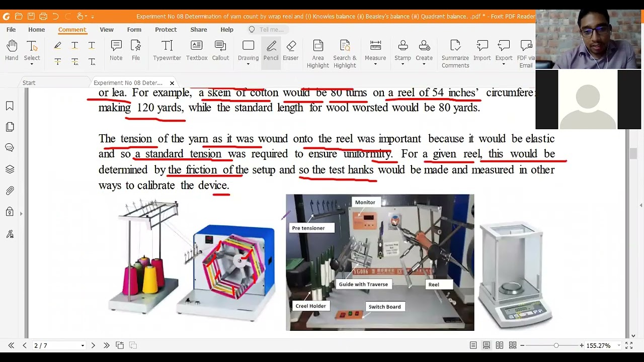Expand the Measure tool dropdown
The height and width of the screenshot is (362, 644).
375,64
